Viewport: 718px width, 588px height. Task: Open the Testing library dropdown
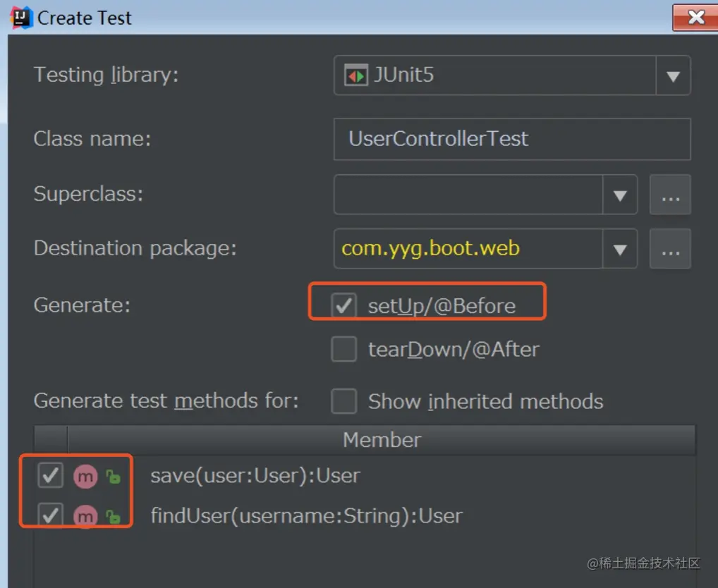(x=673, y=75)
